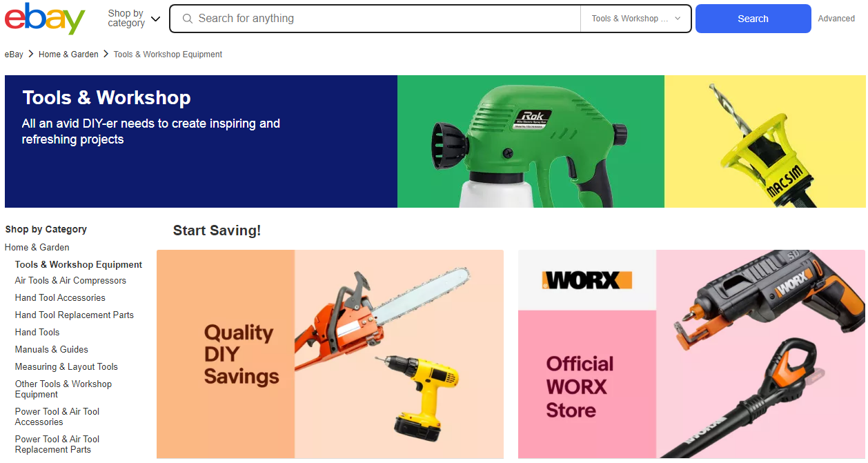Click the search magnifier icon

[187, 19]
